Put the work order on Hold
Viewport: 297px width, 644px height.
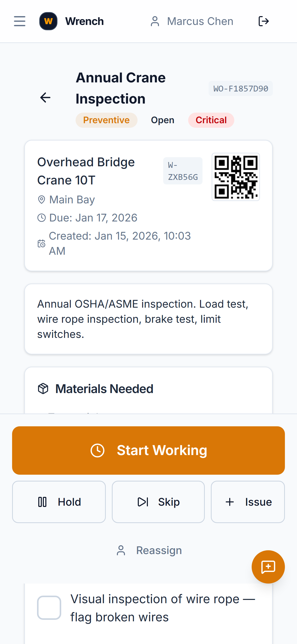(x=59, y=501)
